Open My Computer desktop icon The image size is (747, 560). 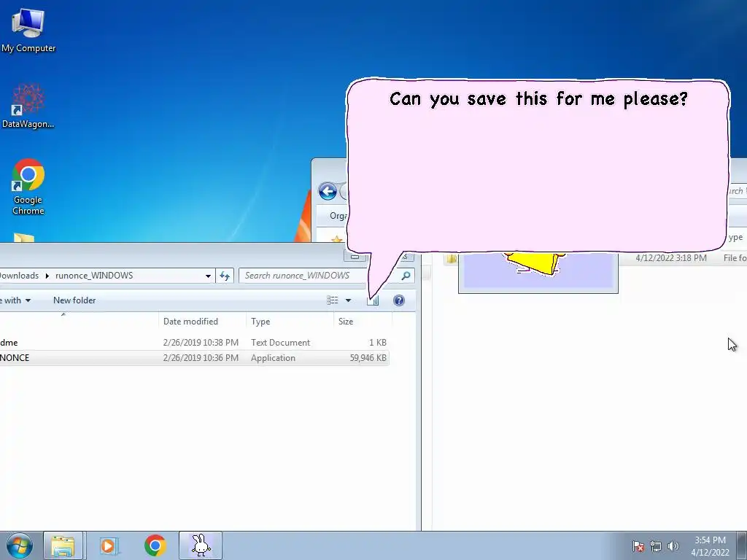pos(28,29)
